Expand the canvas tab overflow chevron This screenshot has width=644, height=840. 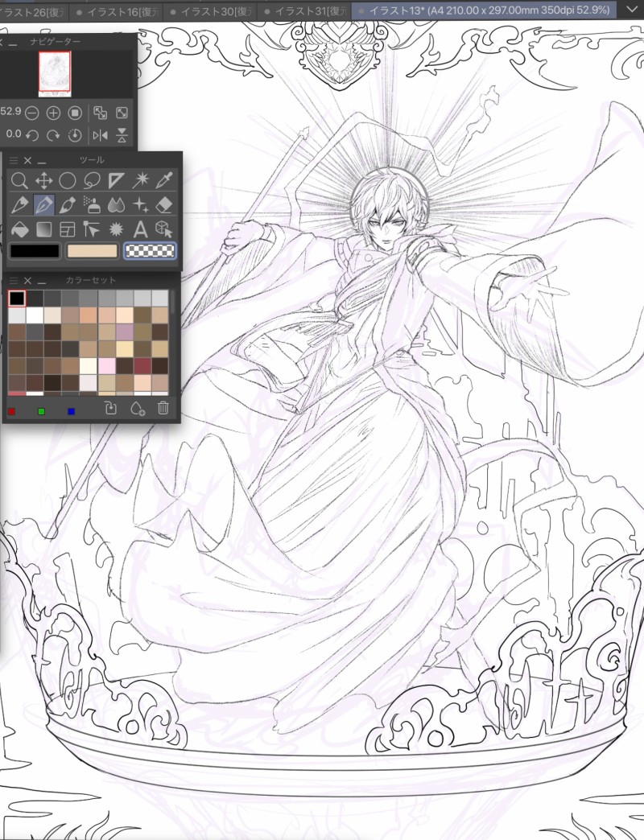(x=632, y=10)
